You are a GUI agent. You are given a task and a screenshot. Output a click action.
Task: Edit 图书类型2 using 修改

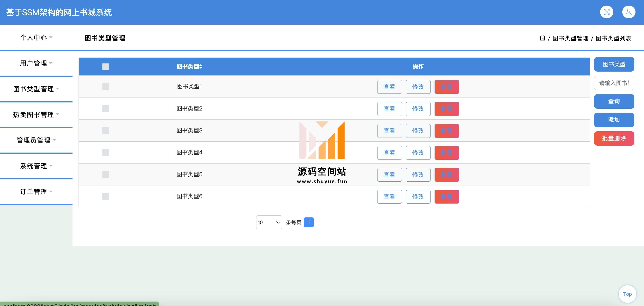pos(418,109)
